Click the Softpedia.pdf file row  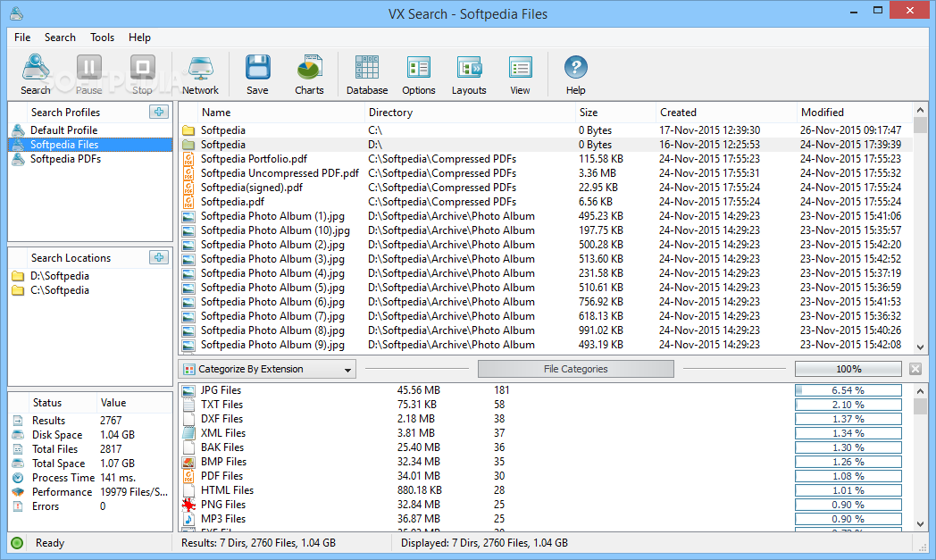pos(547,202)
